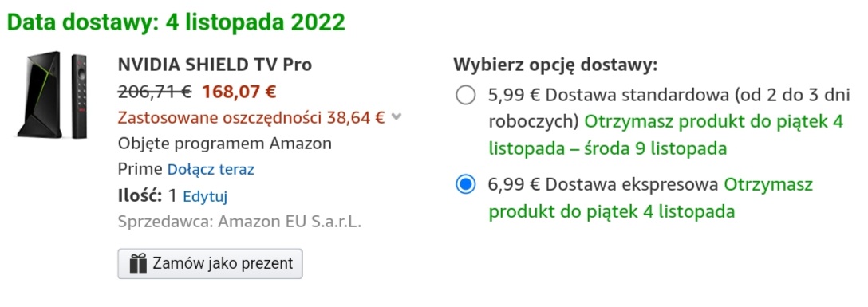Click the Sprzedawca Amazon EU S.a.r.L. text
Screen dimensions: 868x307
pos(239,222)
